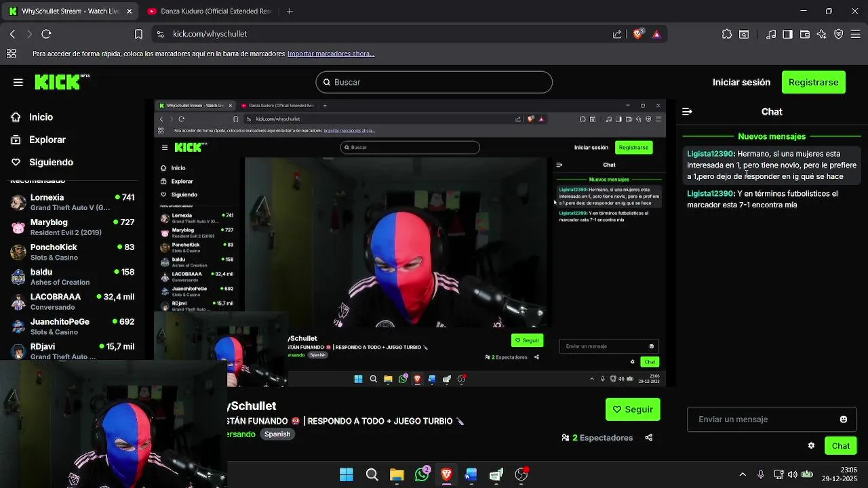Open a new browser tab
Image resolution: width=868 pixels, height=488 pixels.
point(290,12)
